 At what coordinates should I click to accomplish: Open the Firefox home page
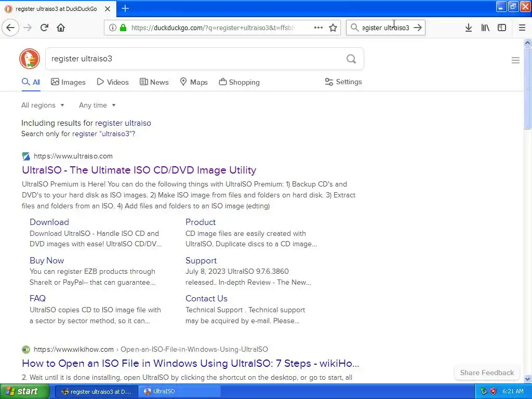click(61, 28)
